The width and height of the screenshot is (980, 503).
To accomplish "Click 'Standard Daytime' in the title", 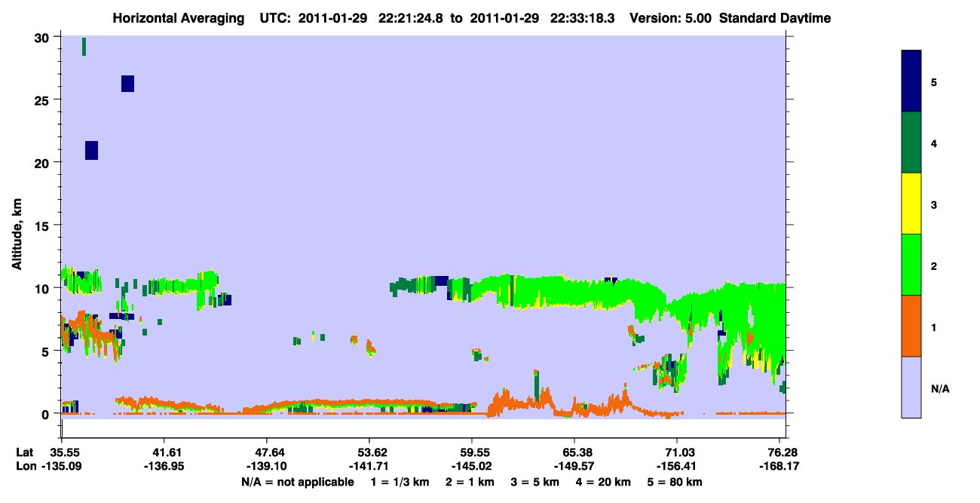I will [x=775, y=18].
